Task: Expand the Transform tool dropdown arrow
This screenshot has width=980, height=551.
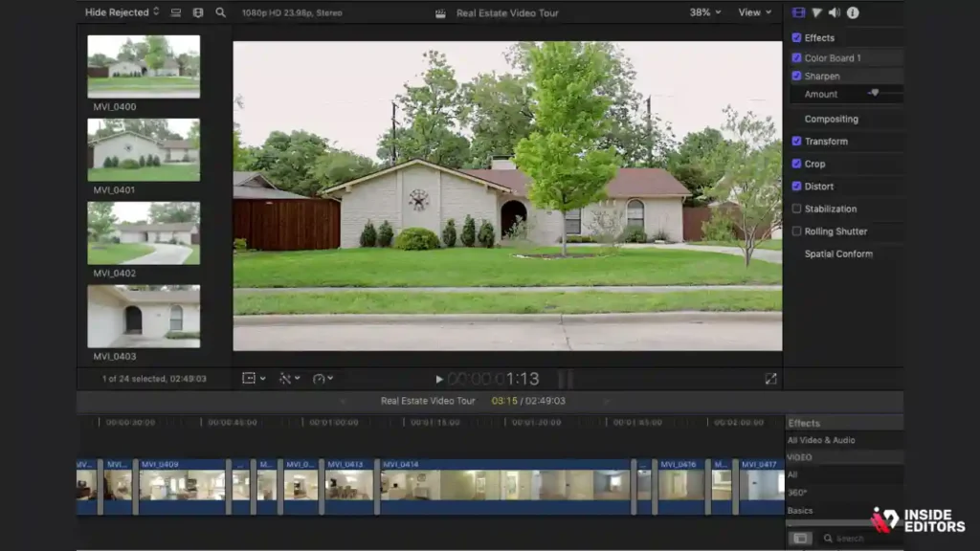Action: point(263,379)
